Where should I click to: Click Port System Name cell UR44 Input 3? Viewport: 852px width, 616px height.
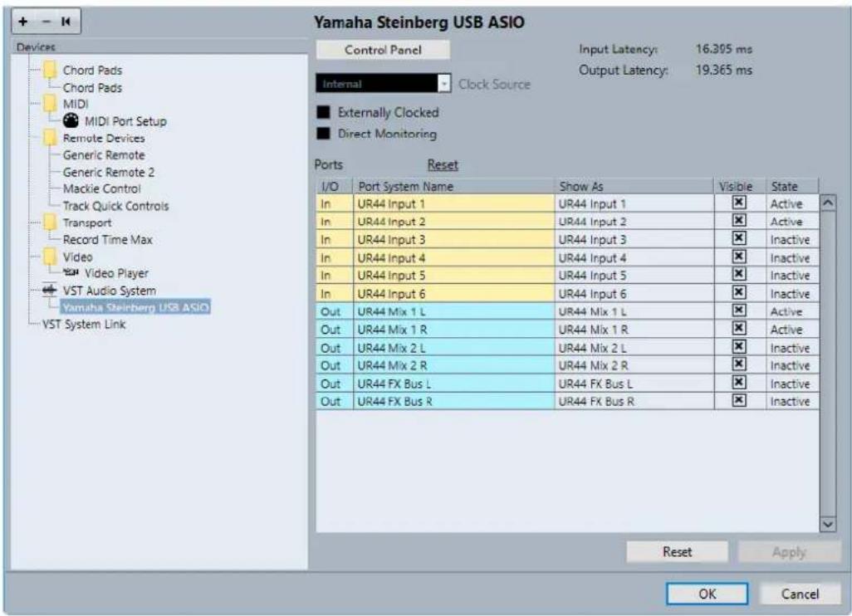(x=453, y=240)
